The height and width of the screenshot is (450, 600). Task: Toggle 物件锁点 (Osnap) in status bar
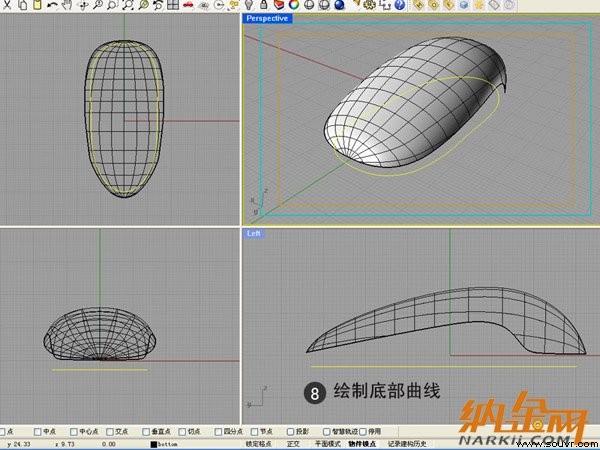point(362,444)
